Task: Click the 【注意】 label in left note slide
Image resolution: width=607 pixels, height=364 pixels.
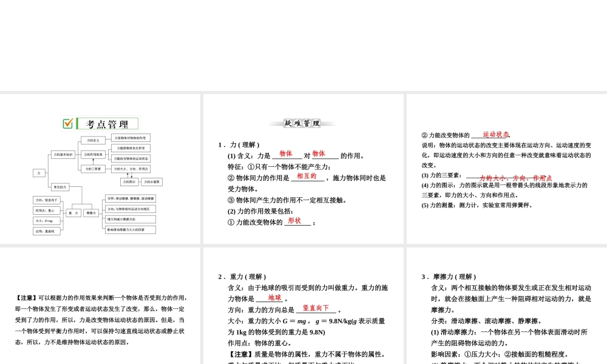Action: (26, 298)
